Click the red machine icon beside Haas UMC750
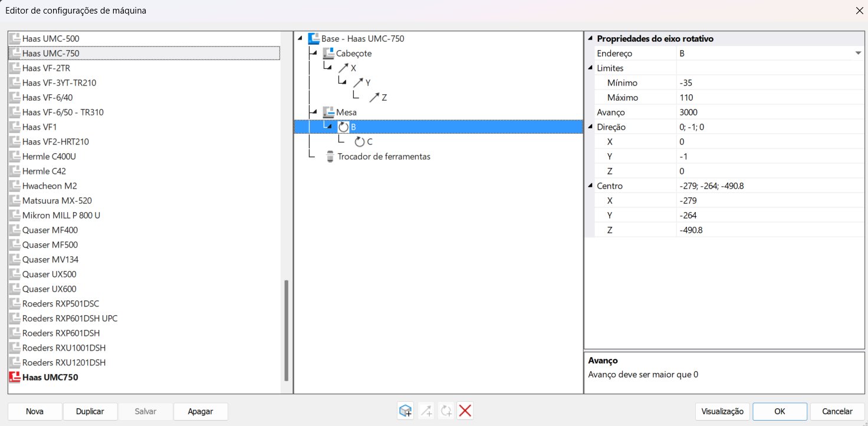Image resolution: width=868 pixels, height=426 pixels. (15, 377)
